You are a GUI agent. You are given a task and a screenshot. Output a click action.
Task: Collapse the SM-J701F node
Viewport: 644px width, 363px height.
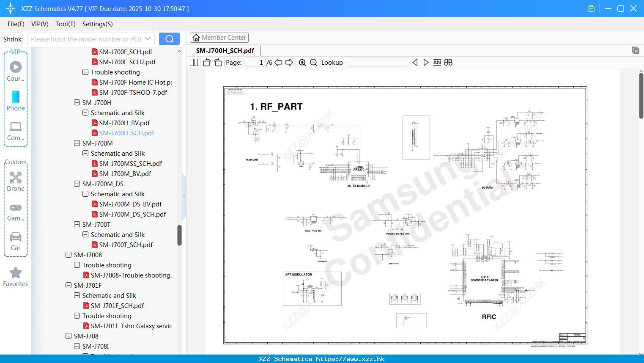point(69,286)
